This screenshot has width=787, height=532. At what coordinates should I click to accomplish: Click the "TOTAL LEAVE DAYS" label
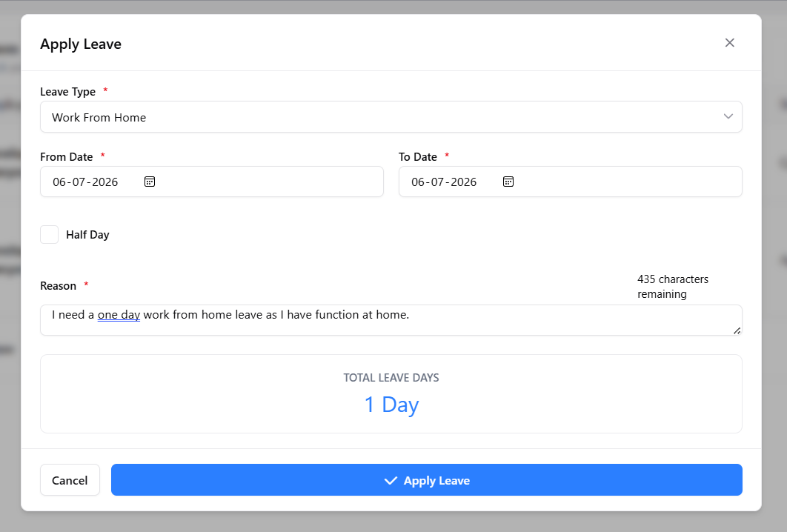[x=391, y=378]
